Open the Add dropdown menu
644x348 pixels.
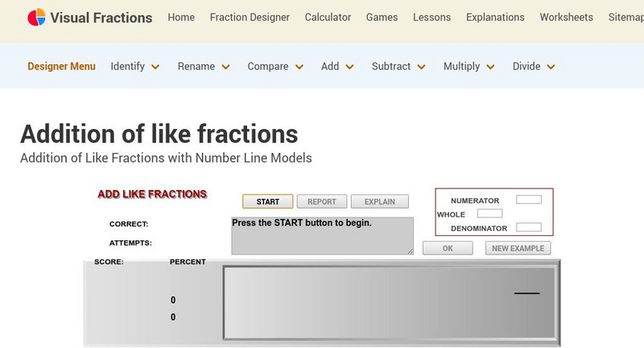[x=337, y=67]
